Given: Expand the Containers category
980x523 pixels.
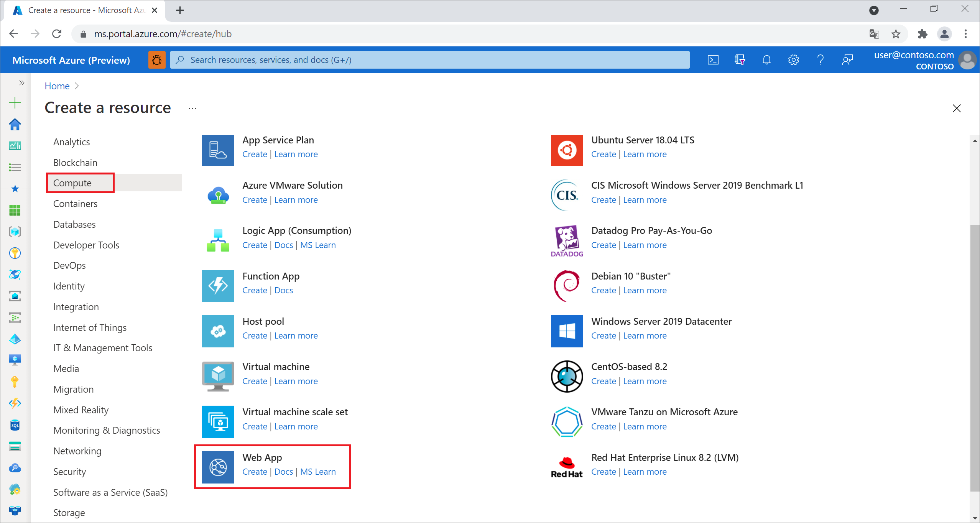Looking at the screenshot, I should coord(75,204).
